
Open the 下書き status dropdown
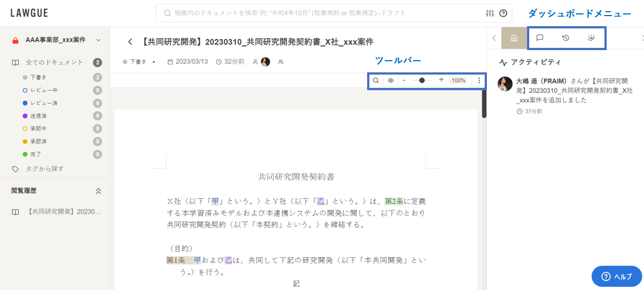pyautogui.click(x=139, y=62)
